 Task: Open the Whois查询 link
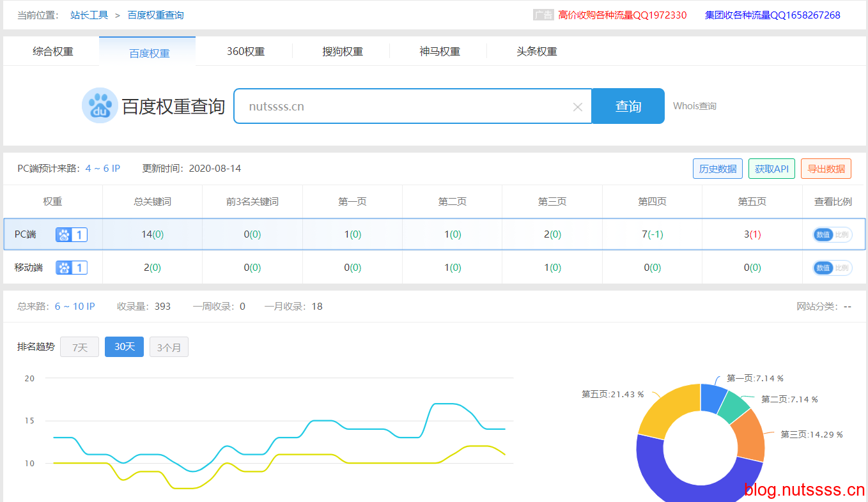click(x=695, y=106)
